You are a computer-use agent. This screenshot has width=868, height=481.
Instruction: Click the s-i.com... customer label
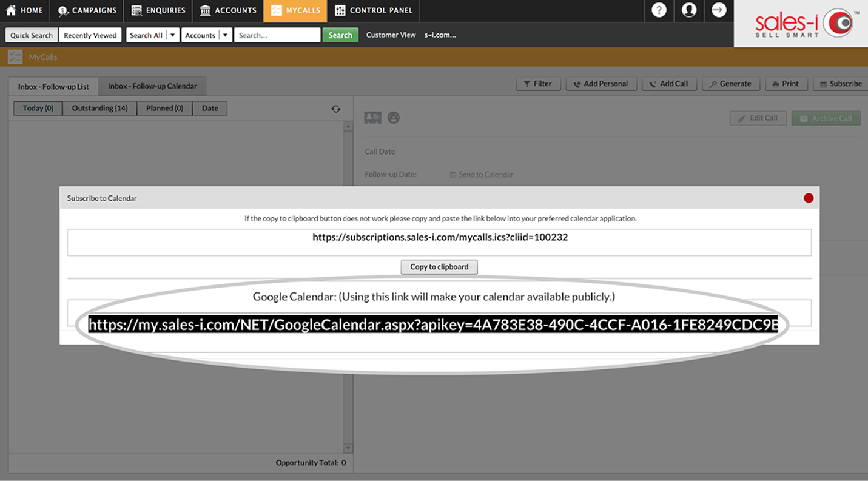click(440, 35)
